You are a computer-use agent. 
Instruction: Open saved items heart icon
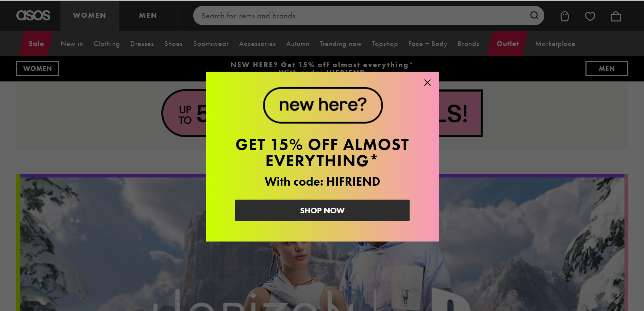(x=590, y=16)
